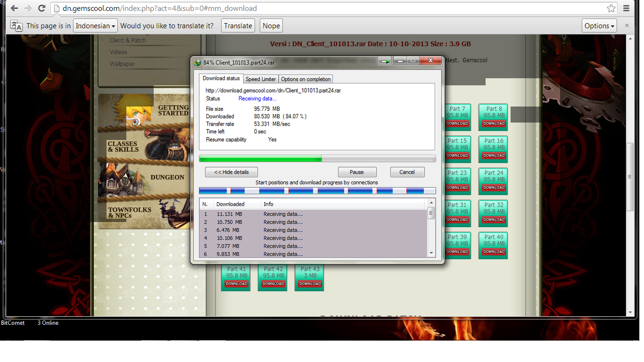Click the connections progress segment bar
644x362 pixels.
[317, 191]
